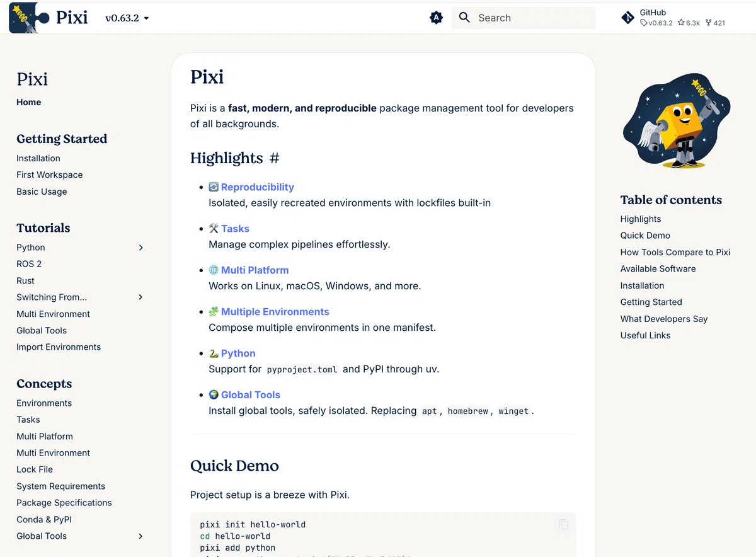This screenshot has width=756, height=557.
Task: Click the Pixi site title text
Action: pos(72,18)
